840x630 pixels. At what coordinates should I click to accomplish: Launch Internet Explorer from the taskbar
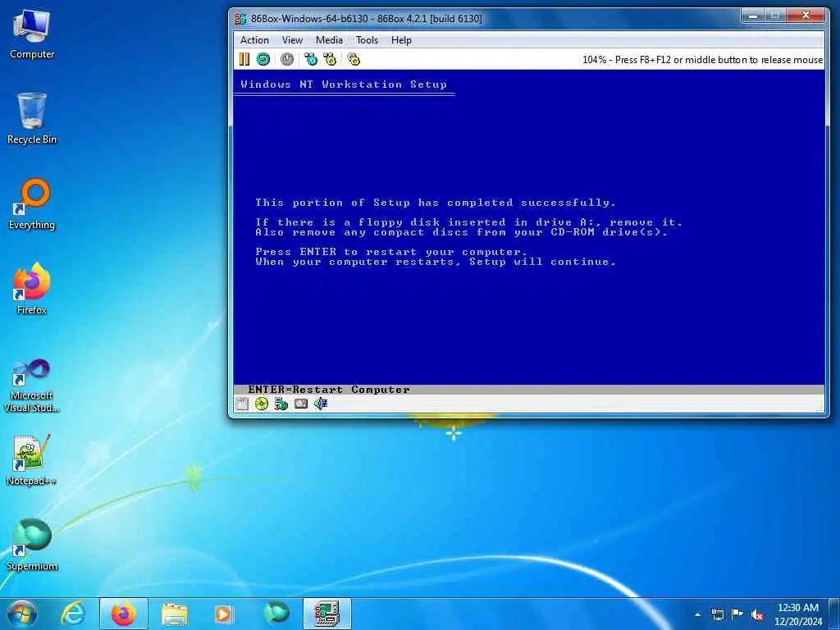coord(73,614)
